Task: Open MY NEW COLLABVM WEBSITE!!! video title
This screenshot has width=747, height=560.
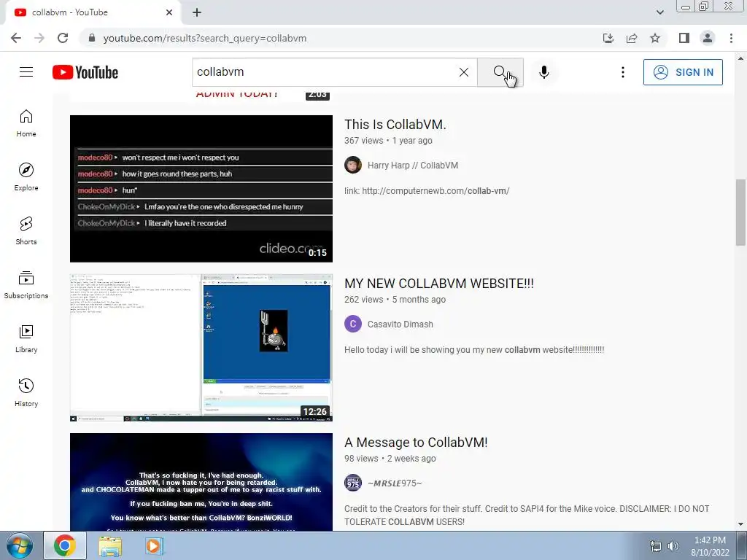Action: [439, 284]
